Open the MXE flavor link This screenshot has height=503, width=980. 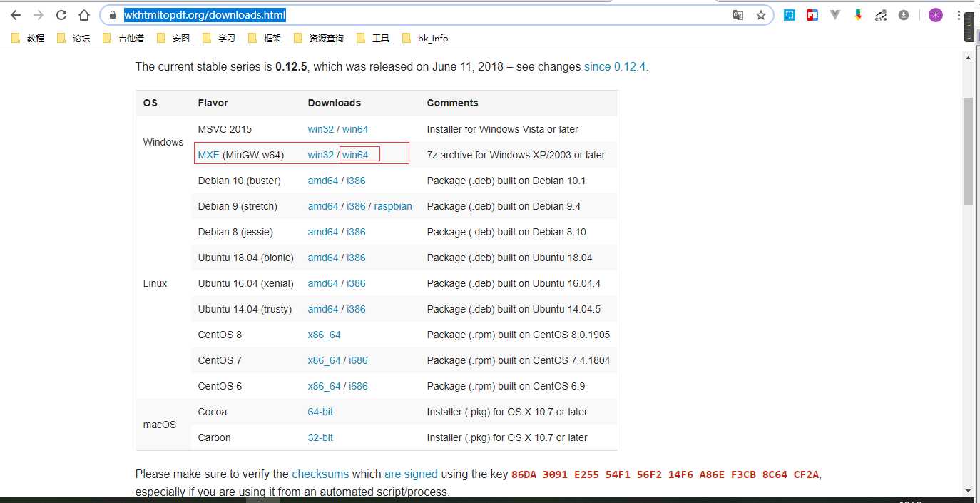pyautogui.click(x=209, y=155)
